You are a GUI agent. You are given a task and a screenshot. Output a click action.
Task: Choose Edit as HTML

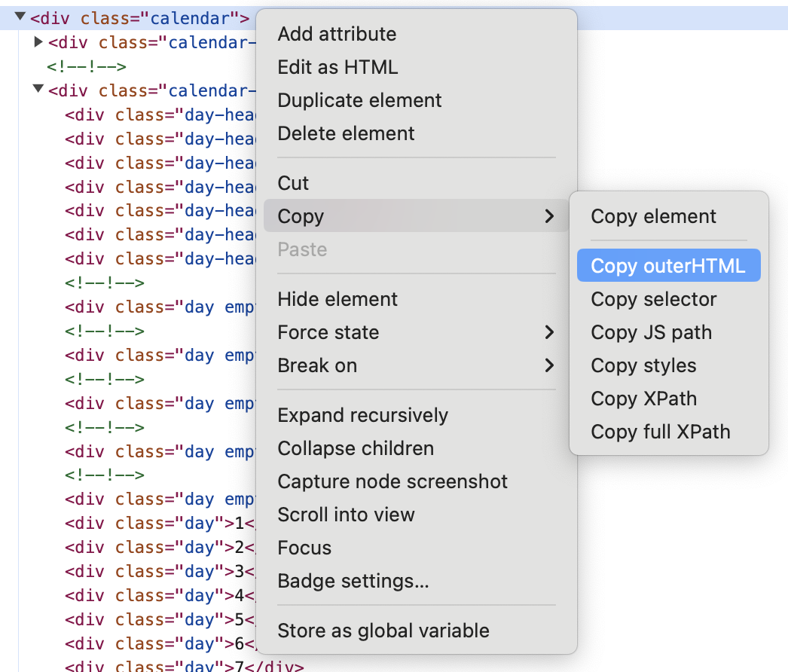point(337,67)
